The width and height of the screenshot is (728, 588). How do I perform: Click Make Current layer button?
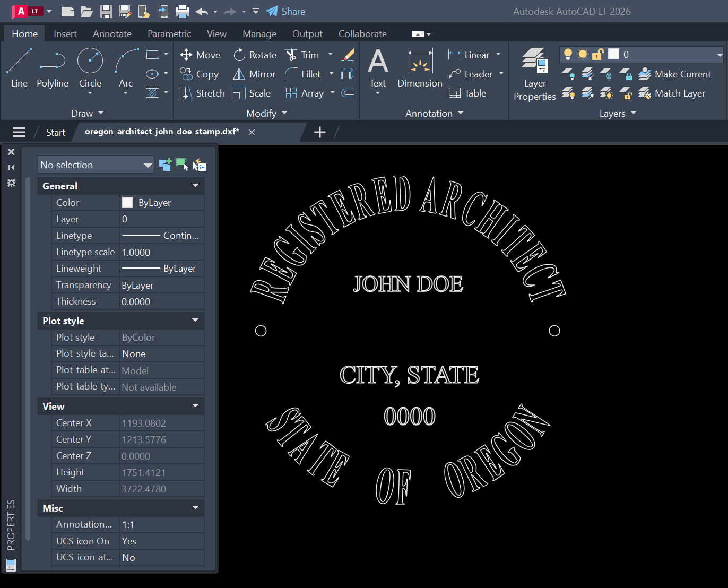674,74
